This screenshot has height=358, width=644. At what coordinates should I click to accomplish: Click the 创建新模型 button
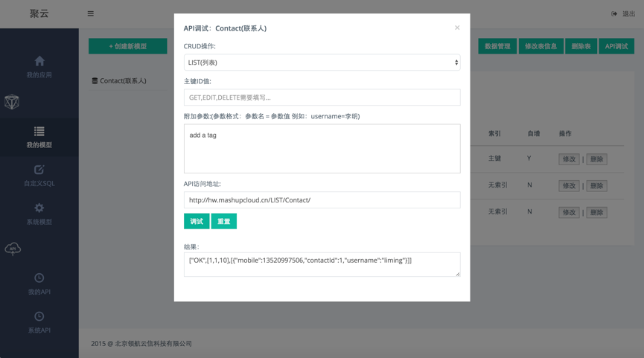point(128,46)
